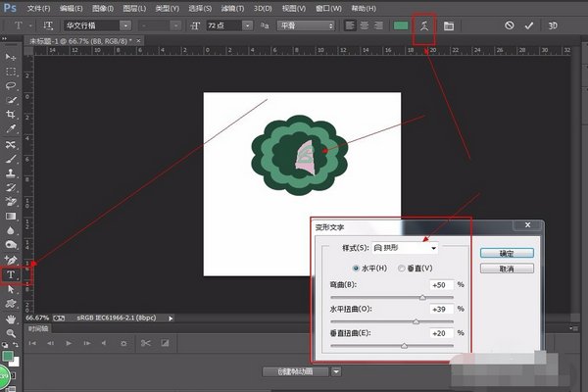
Task: Select the Eraser tool
Action: coord(11,202)
